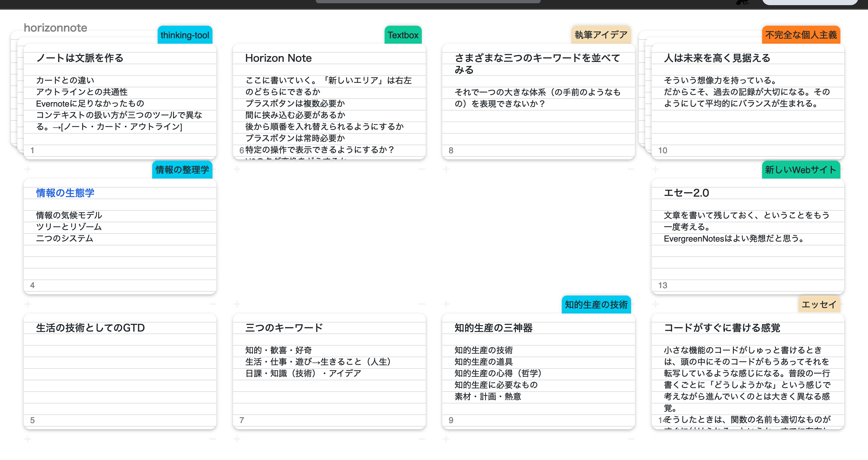
Task: Click the plus icon below card 10
Action: point(655,169)
